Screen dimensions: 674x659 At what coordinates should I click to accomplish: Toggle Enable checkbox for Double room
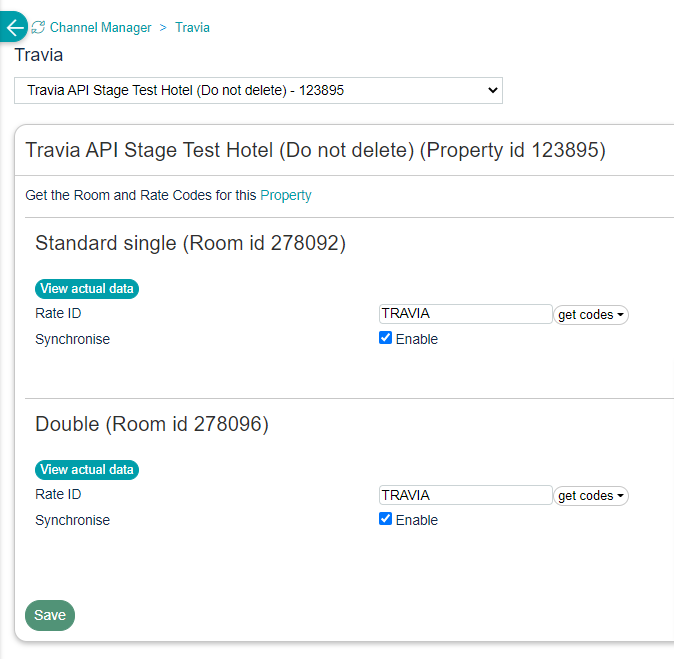pyautogui.click(x=386, y=519)
